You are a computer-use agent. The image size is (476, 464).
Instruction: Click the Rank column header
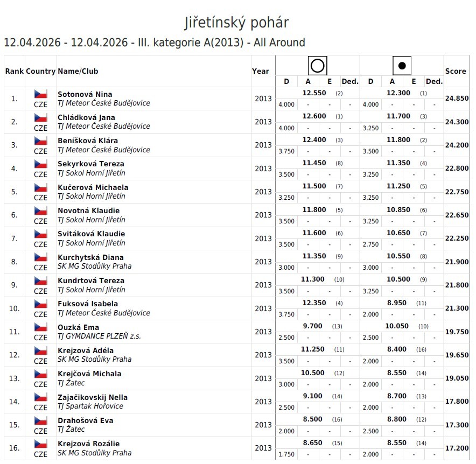coord(15,71)
